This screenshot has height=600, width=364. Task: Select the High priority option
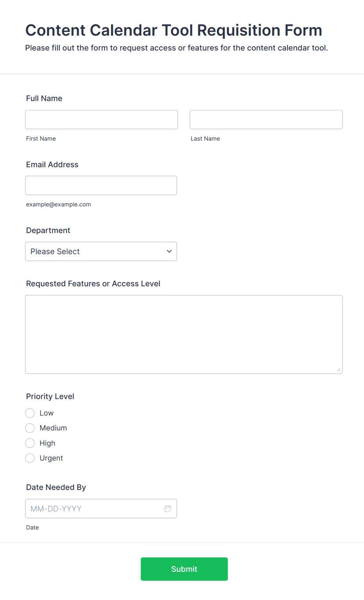[30, 443]
